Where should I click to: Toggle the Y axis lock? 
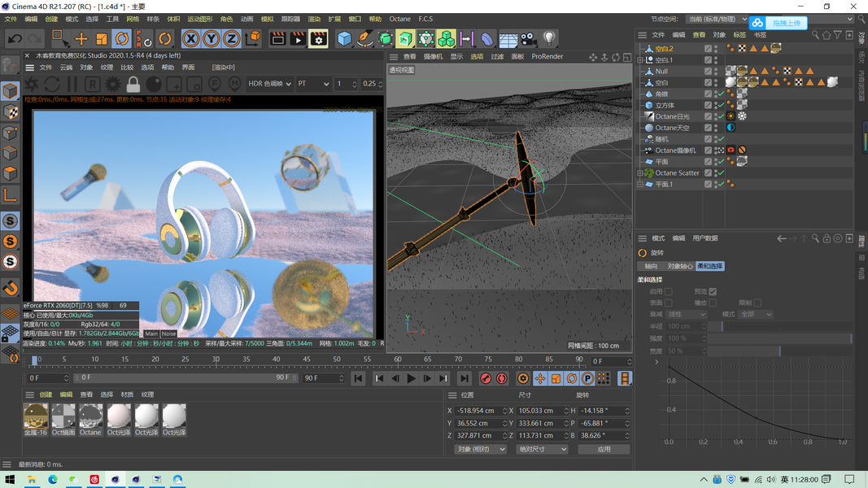click(x=211, y=39)
